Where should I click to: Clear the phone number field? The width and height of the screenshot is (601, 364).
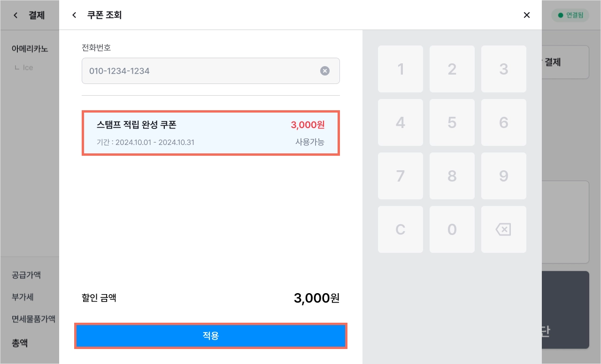pos(325,71)
